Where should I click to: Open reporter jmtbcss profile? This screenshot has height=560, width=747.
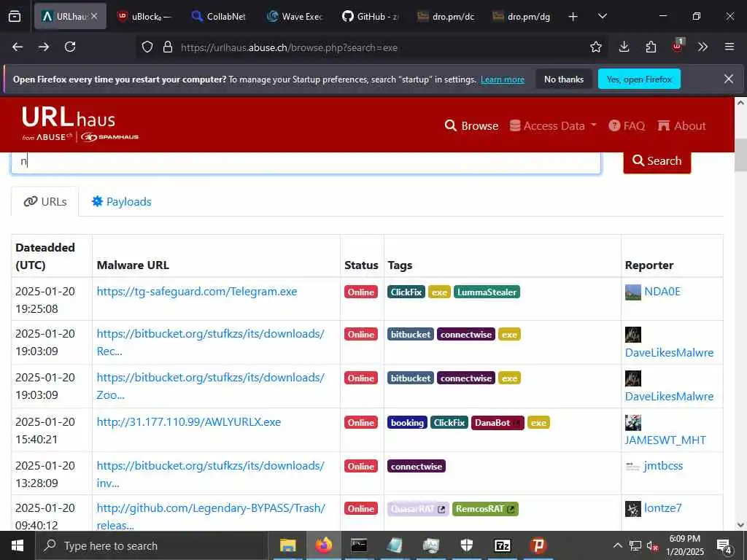pos(663,466)
